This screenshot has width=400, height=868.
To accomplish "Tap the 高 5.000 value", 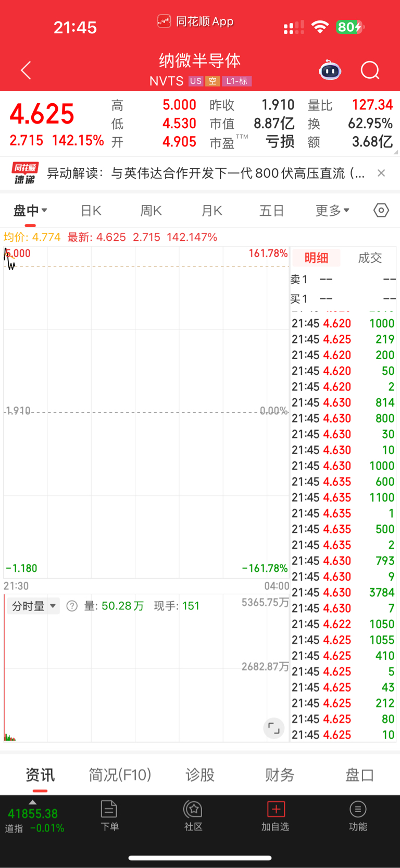I will click(179, 105).
